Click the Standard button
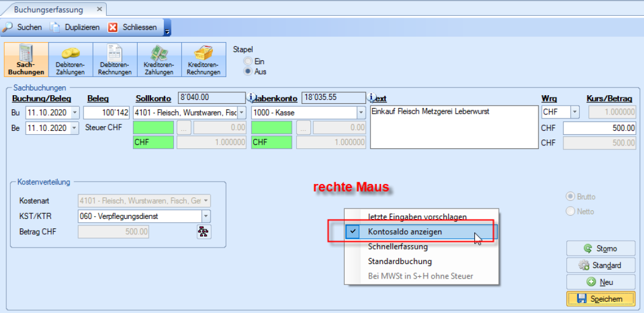 pyautogui.click(x=600, y=265)
